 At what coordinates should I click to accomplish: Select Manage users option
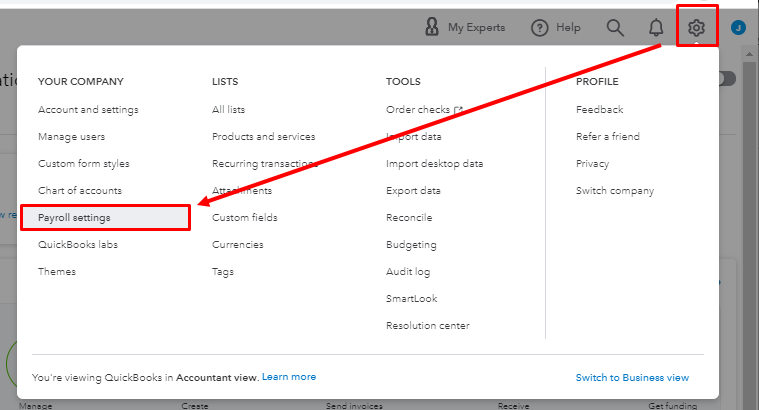click(x=71, y=136)
